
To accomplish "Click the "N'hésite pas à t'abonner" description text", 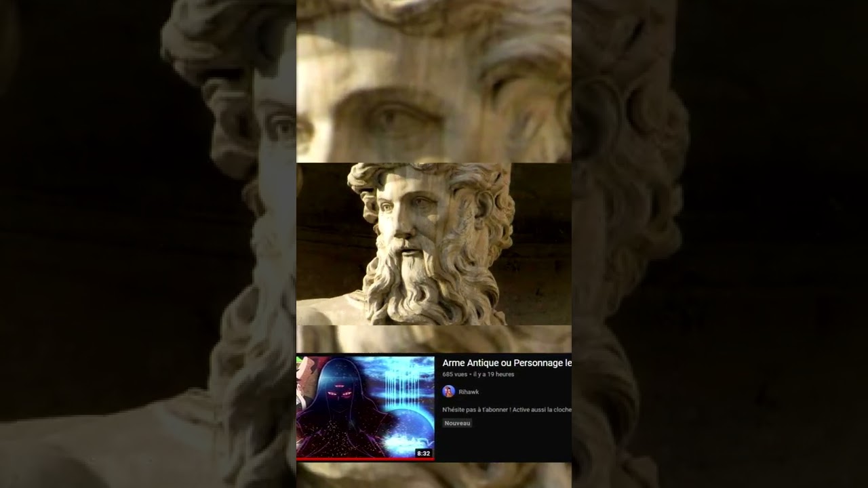I will (506, 409).
